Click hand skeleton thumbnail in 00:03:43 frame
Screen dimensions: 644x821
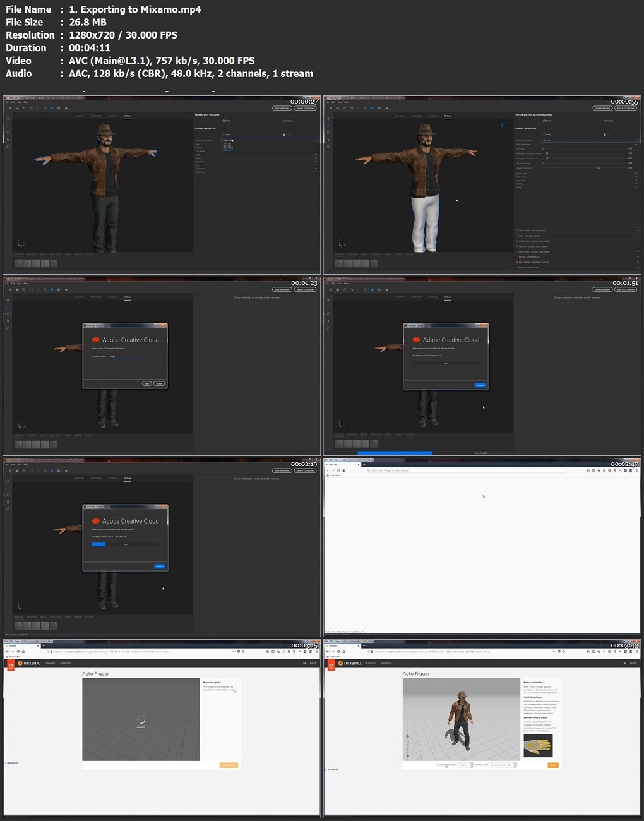(x=538, y=745)
